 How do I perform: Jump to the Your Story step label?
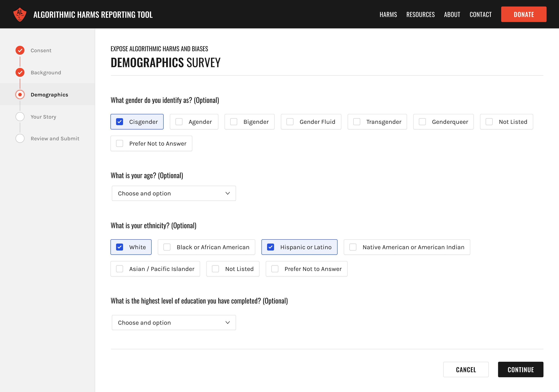tap(43, 117)
